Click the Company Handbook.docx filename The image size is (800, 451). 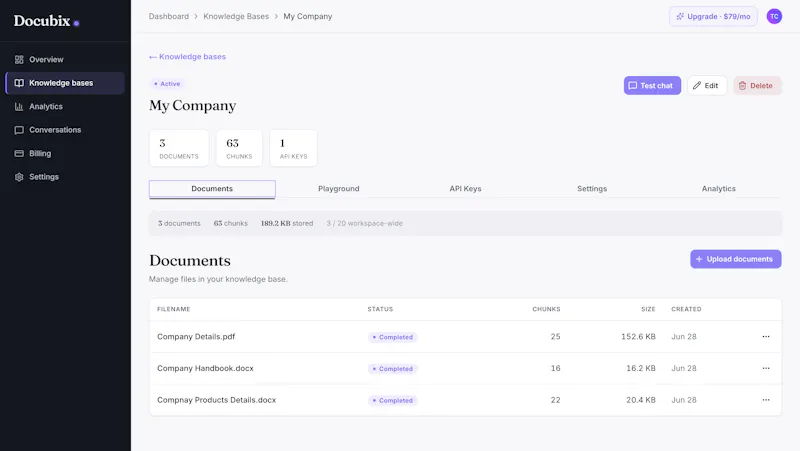point(205,368)
